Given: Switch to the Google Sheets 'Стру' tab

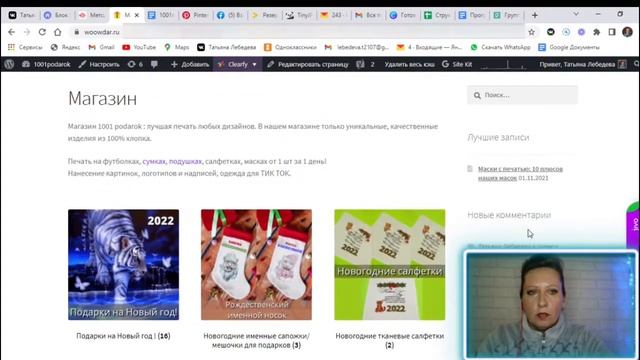Looking at the screenshot, I should click(x=437, y=15).
